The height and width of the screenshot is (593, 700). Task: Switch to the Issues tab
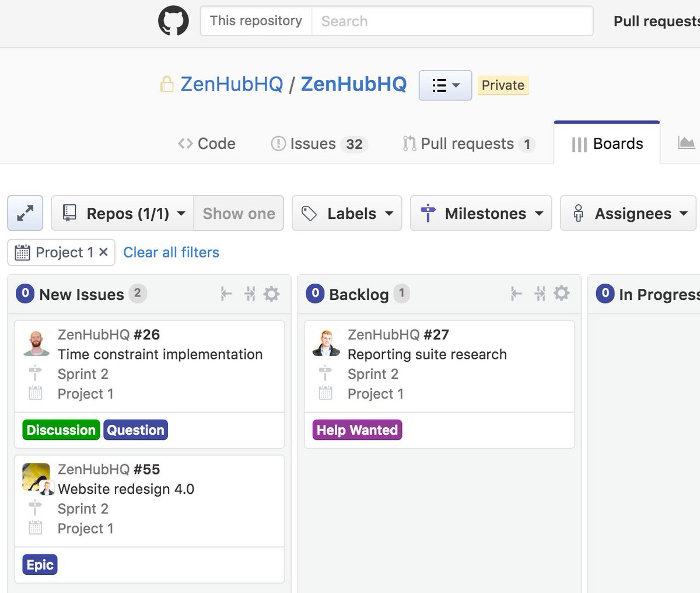coord(318,144)
